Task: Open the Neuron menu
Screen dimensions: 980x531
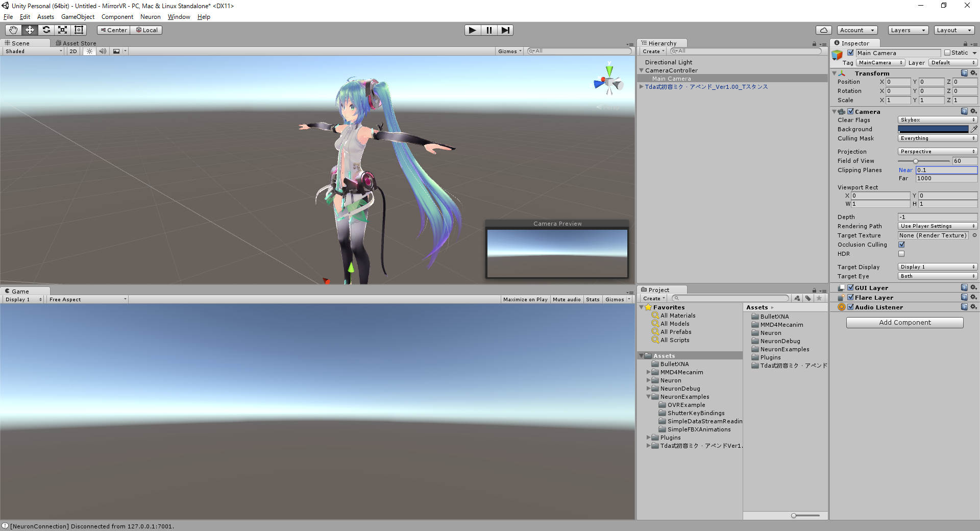Action: point(150,17)
